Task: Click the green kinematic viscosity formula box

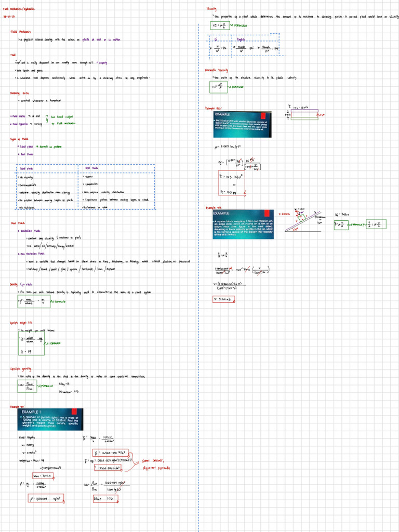Action: [219, 87]
